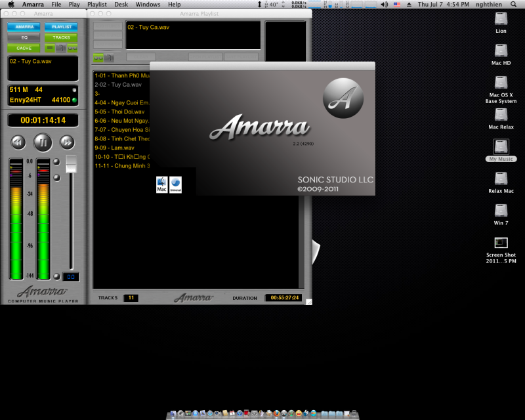Click the eject icon in the menu bar

(409, 5)
